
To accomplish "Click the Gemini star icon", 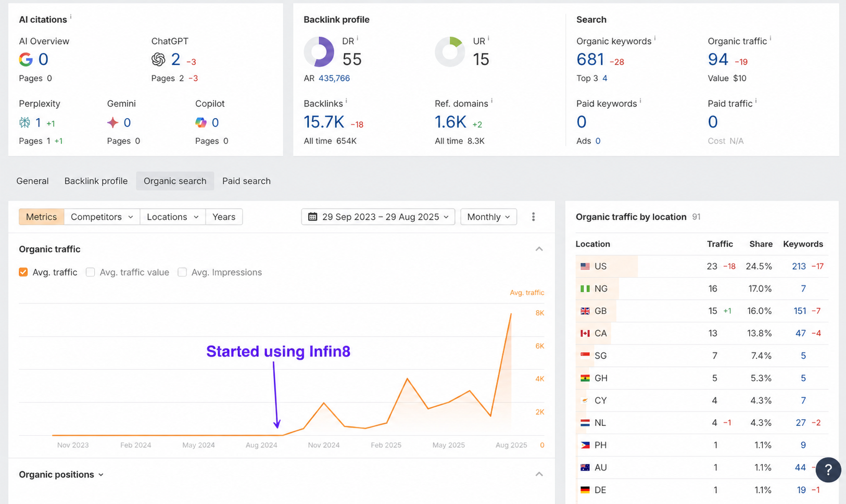I will tap(112, 122).
